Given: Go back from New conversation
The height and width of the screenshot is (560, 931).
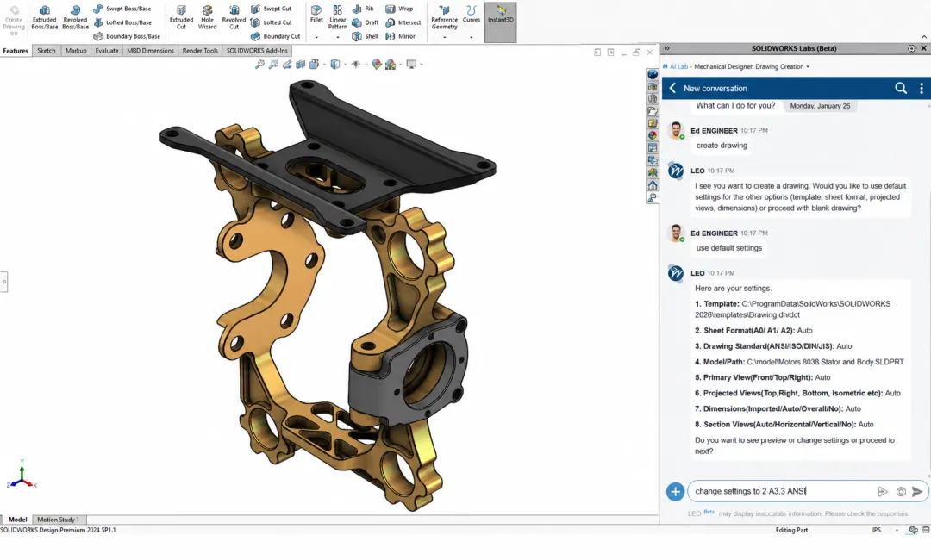Looking at the screenshot, I should [672, 88].
